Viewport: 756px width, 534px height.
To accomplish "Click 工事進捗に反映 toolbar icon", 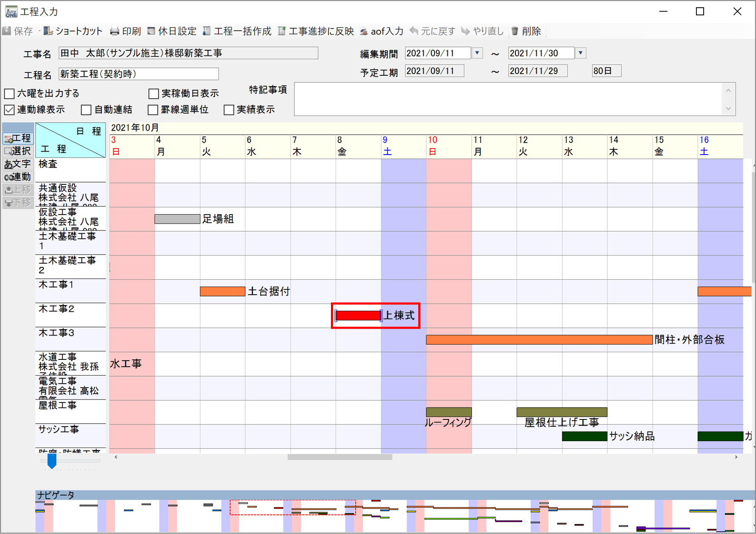I will pos(282,31).
